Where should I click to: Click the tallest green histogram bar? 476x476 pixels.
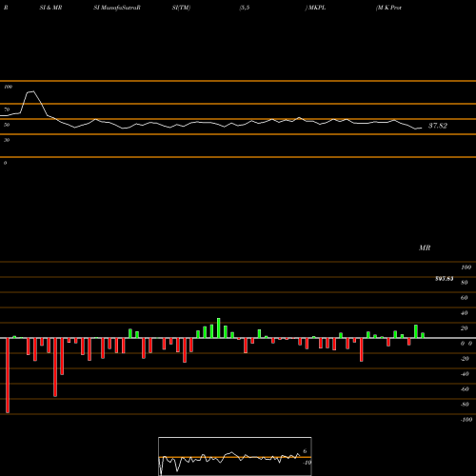[219, 327]
